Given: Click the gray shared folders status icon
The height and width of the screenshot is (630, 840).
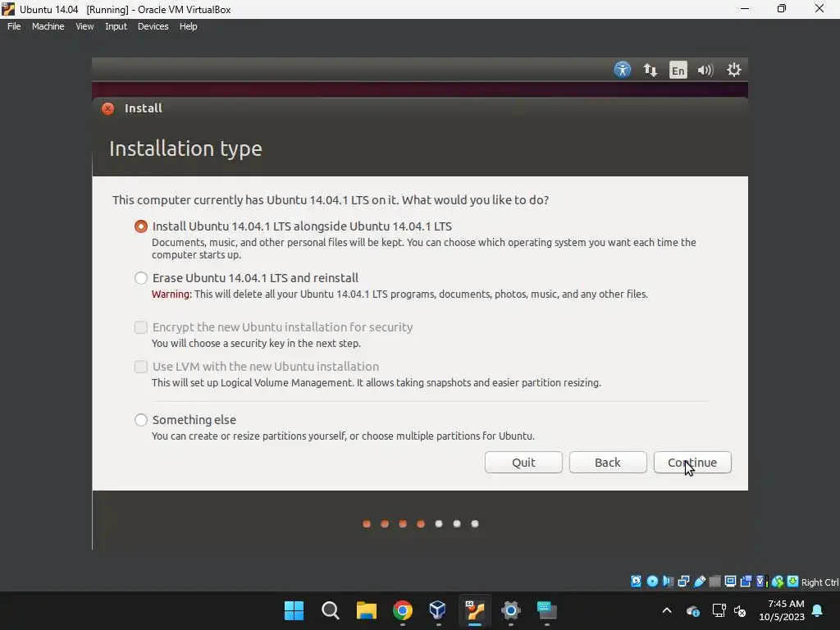Looking at the screenshot, I should tap(714, 582).
